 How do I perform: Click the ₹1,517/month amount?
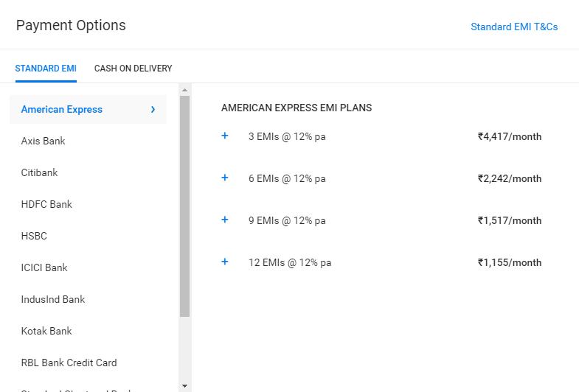click(510, 221)
